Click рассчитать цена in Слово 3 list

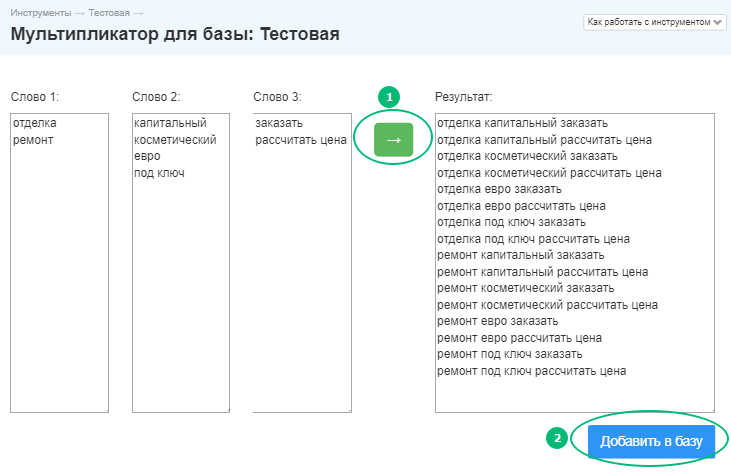(301, 140)
